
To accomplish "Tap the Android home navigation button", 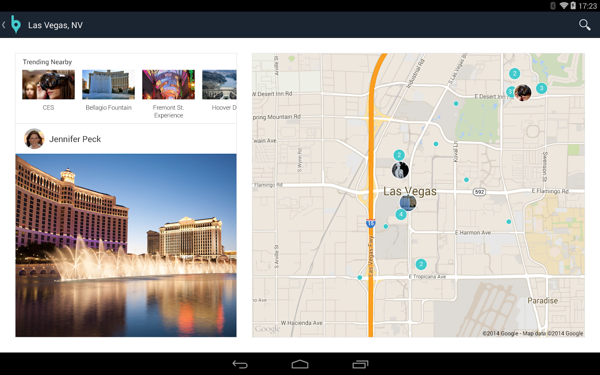I will [300, 364].
